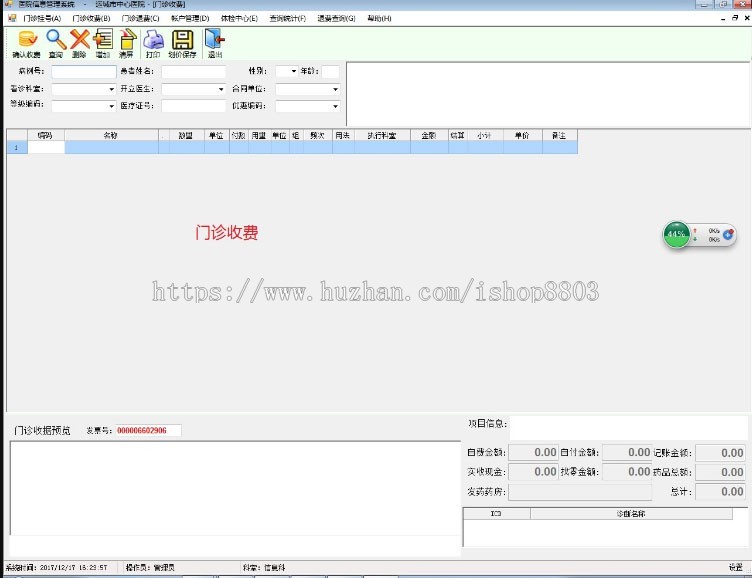Focus the 医疗证号 medical card field

pos(193,106)
